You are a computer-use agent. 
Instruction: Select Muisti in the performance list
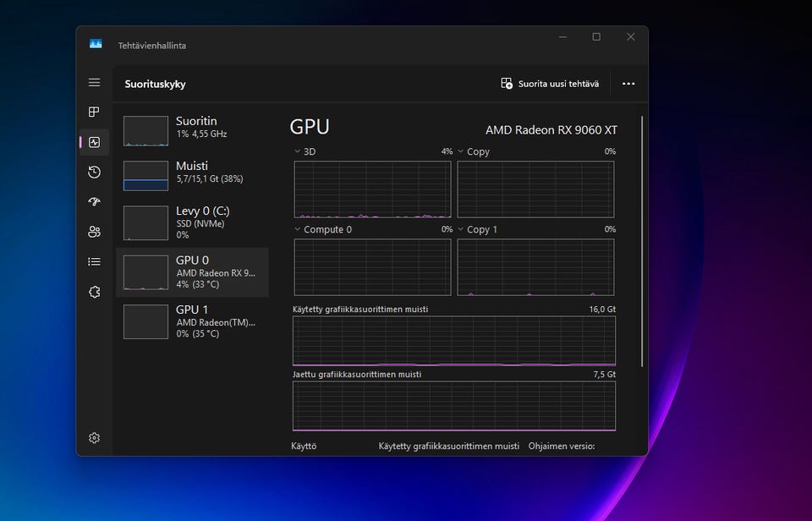(x=193, y=176)
